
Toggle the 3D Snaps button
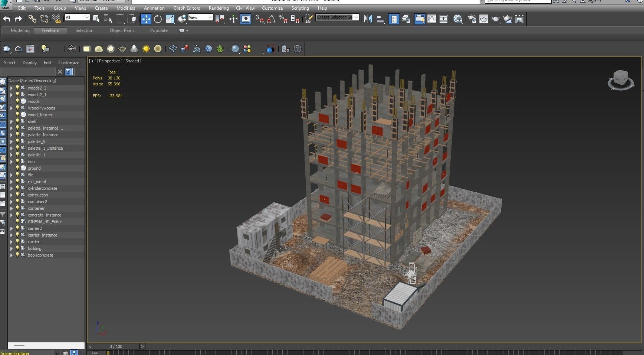(259, 19)
